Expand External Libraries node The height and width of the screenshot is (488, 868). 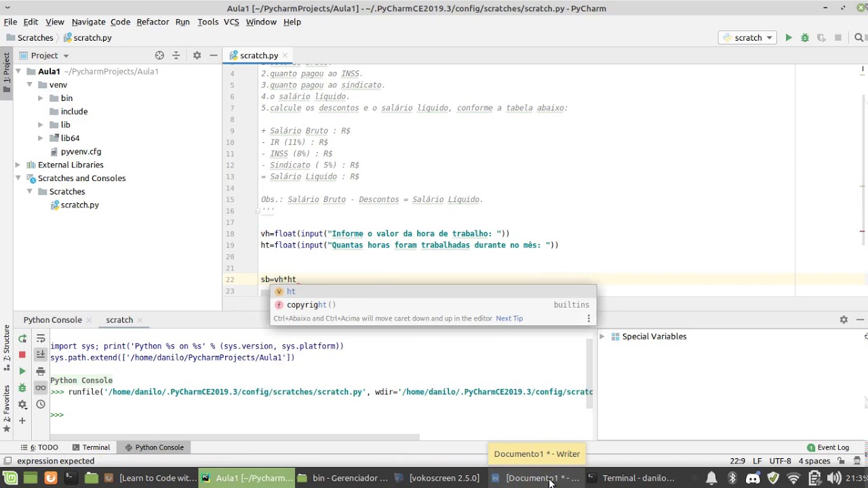(x=18, y=165)
